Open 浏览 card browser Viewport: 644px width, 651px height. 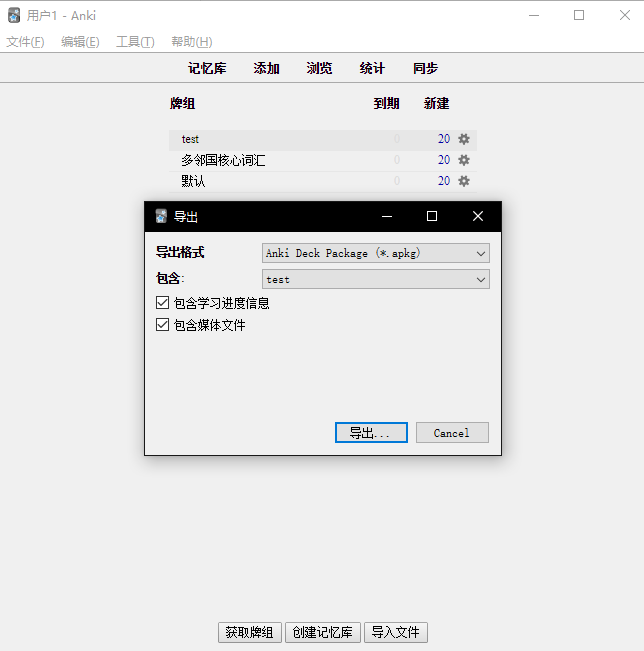[319, 68]
